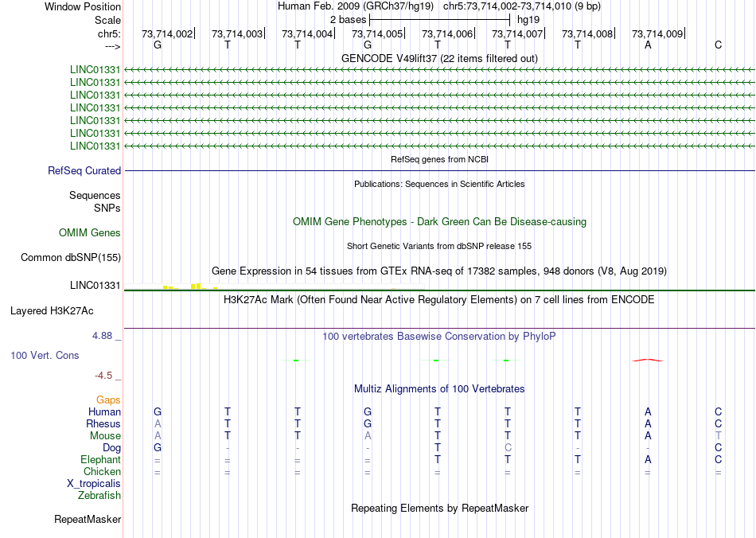Click the Dog row's mismatched C base
Image resolution: width=756 pixels, height=538 pixels.
click(x=508, y=448)
